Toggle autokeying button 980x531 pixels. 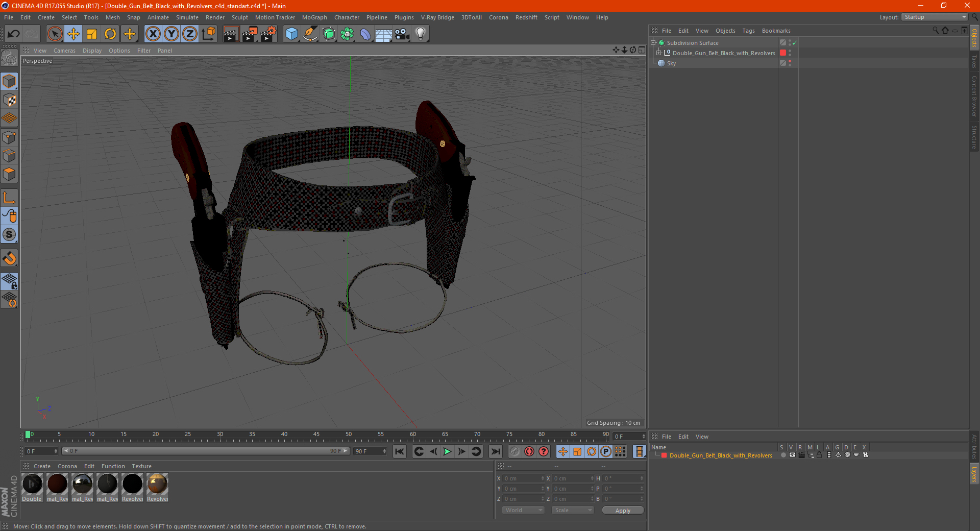click(x=529, y=451)
